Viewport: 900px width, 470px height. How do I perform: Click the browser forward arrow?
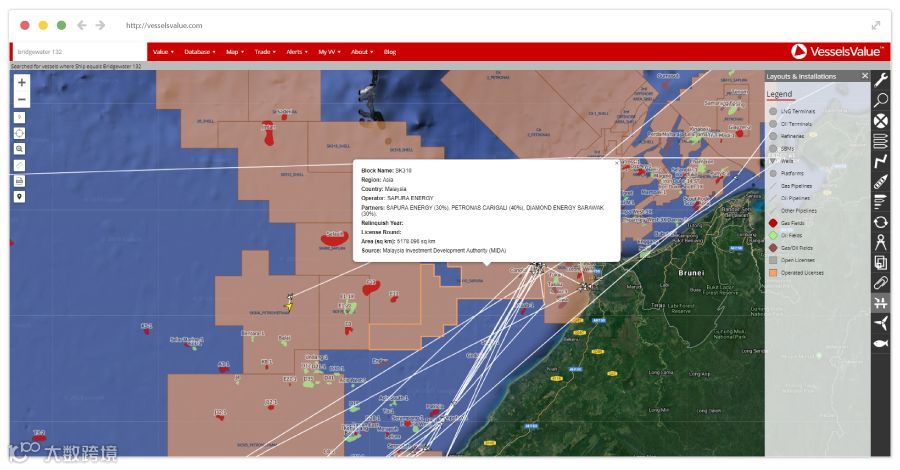click(x=100, y=25)
